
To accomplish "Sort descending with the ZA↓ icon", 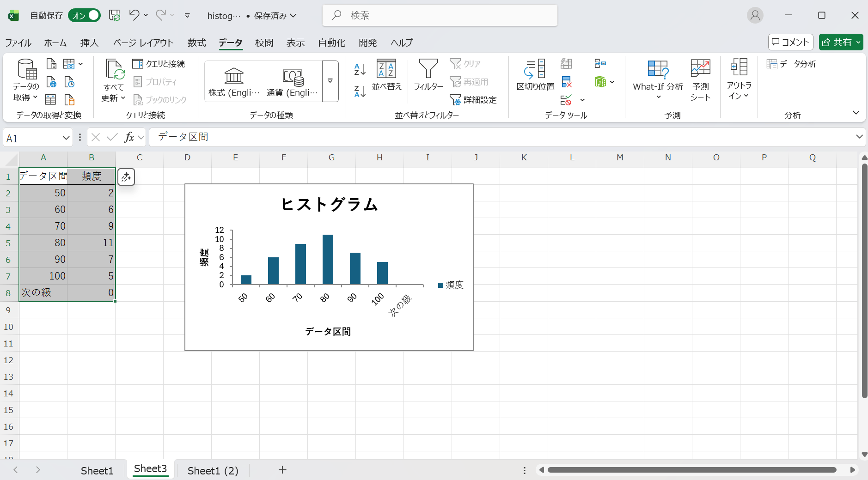I will coord(359,91).
